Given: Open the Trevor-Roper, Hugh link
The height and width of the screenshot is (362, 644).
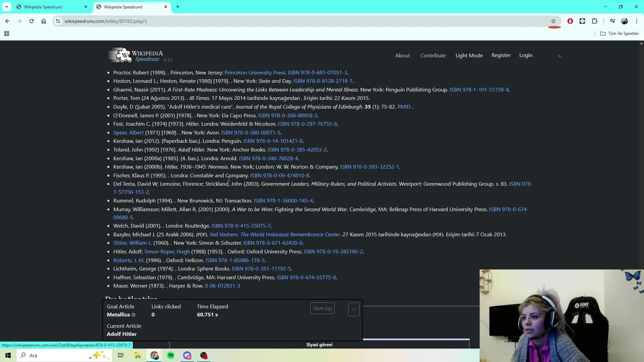Looking at the screenshot, I should (167, 251).
